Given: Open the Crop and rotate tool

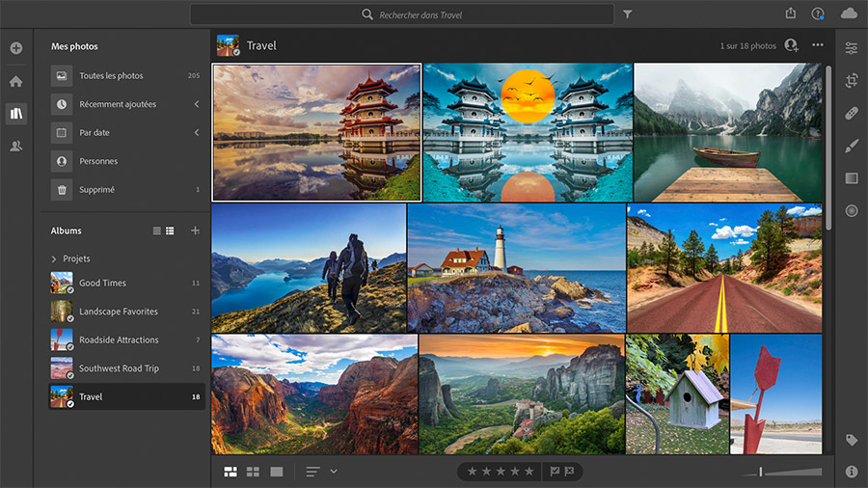Looking at the screenshot, I should point(851,81).
